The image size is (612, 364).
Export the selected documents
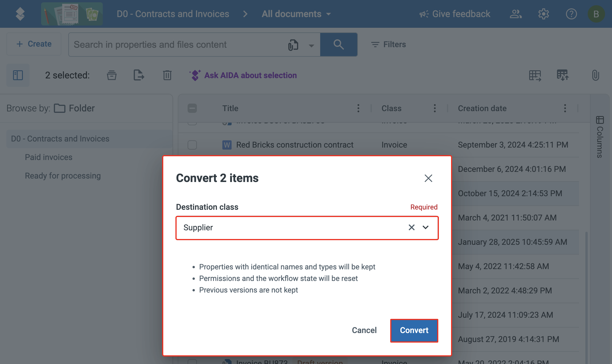pos(138,75)
